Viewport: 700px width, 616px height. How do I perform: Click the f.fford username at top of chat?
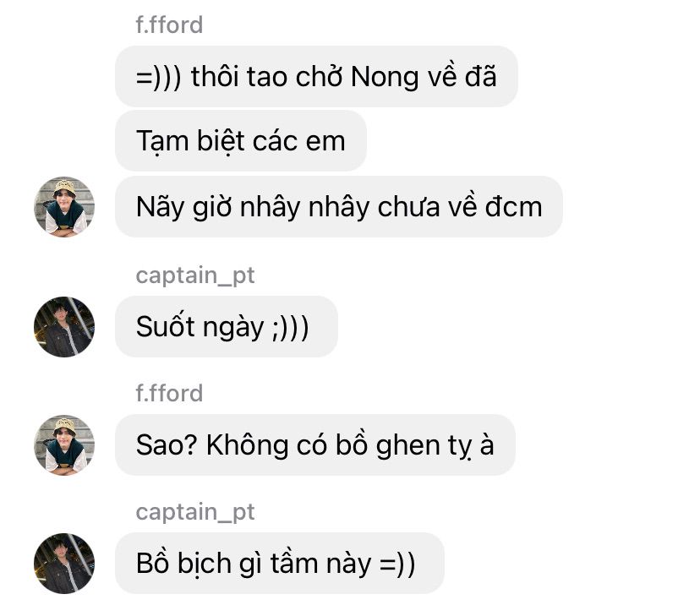(169, 25)
